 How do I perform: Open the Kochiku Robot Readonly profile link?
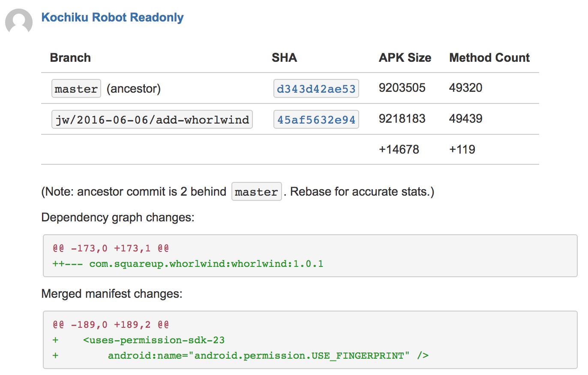coord(112,18)
